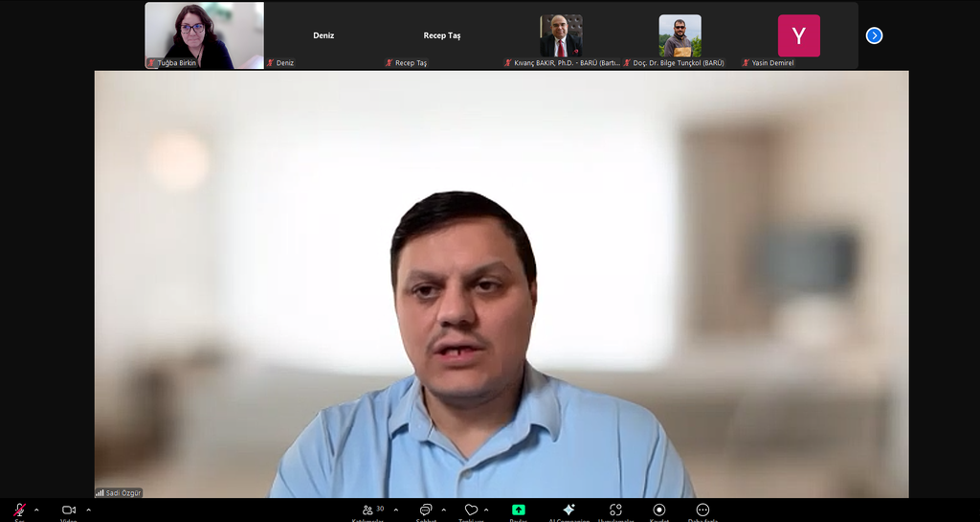Expand the participants options chevron

[x=396, y=510]
